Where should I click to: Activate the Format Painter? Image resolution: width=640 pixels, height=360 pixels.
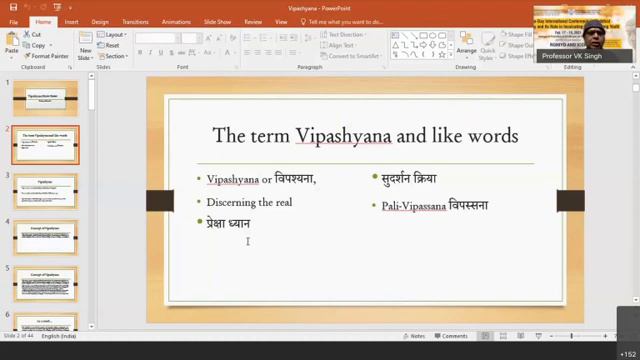tap(46, 56)
